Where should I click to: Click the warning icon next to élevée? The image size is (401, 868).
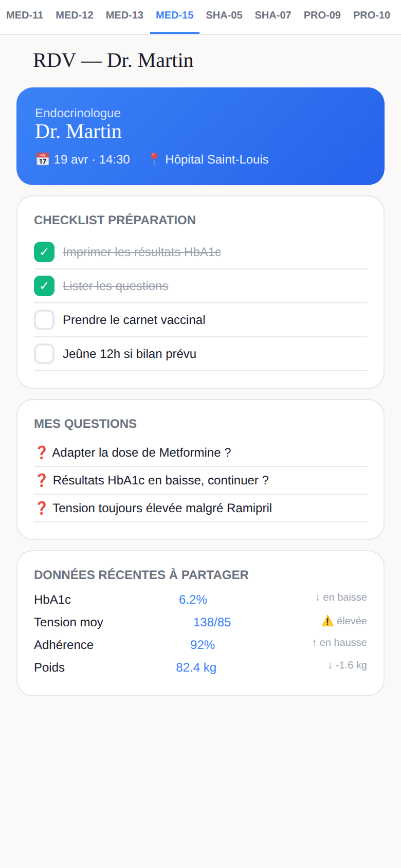[327, 621]
